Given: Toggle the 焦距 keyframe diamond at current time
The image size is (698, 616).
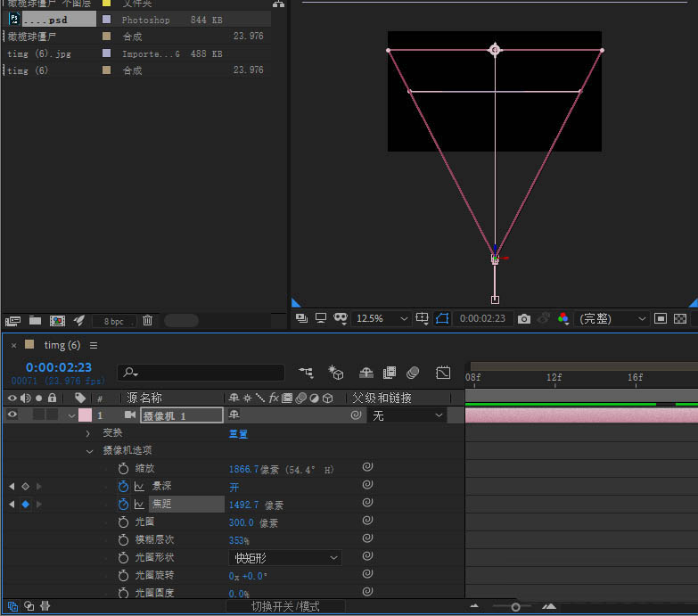Looking at the screenshot, I should point(25,505).
